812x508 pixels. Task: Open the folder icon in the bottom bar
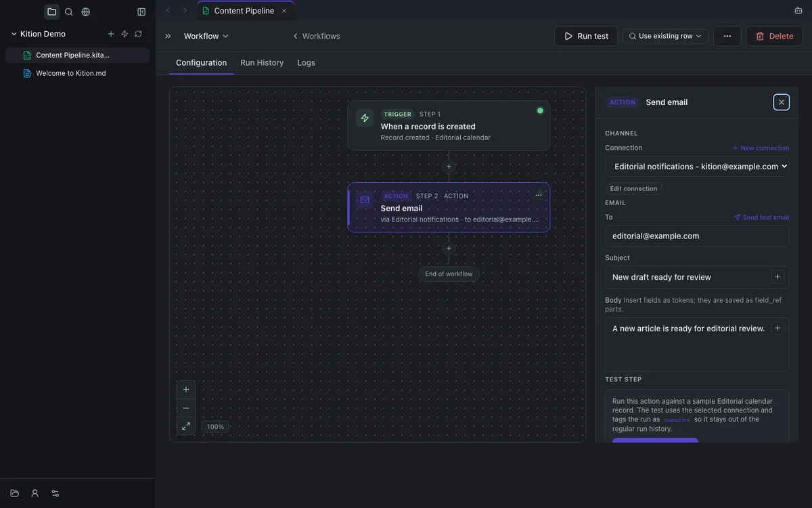click(14, 493)
